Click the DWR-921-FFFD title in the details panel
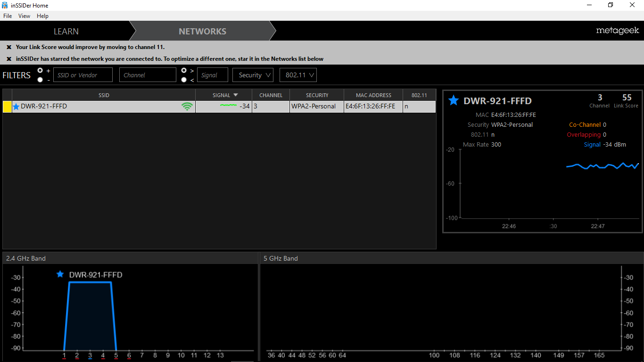 click(x=497, y=101)
